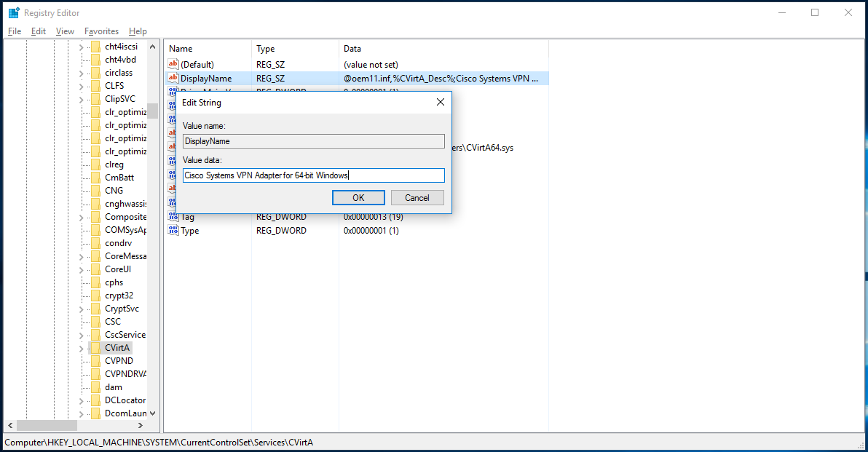Expand the Composite tree node
Image resolution: width=868 pixels, height=452 pixels.
point(82,218)
